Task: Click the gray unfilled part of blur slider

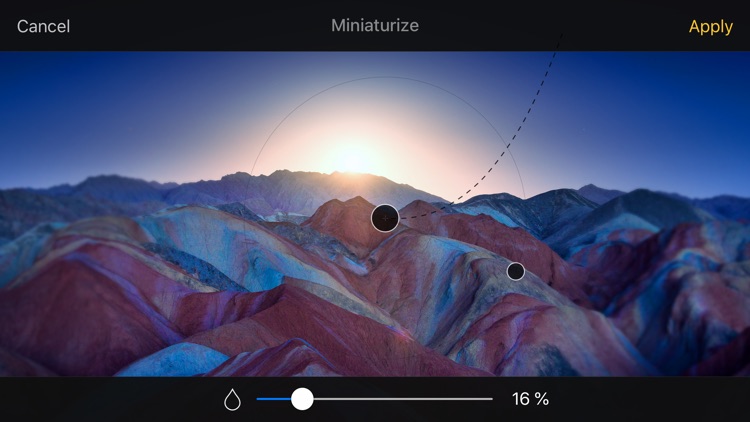Action: click(x=403, y=399)
